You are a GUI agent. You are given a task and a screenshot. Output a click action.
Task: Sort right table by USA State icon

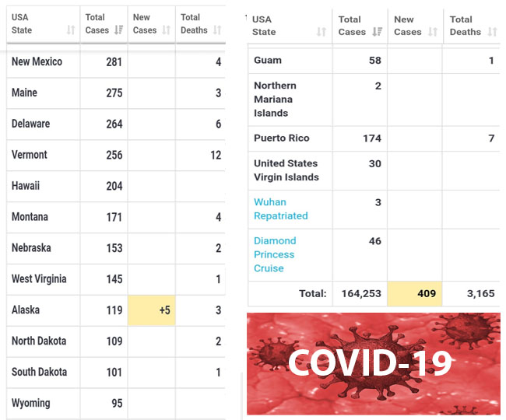321,32
